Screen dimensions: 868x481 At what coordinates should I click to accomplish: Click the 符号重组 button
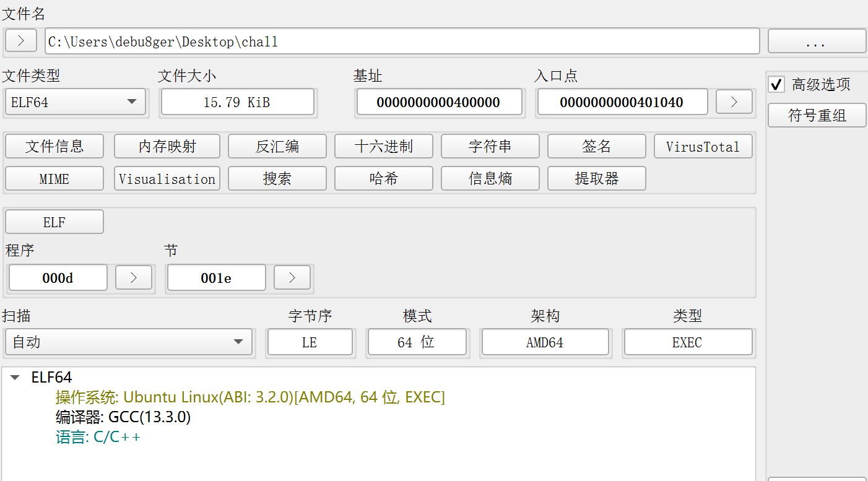(816, 115)
